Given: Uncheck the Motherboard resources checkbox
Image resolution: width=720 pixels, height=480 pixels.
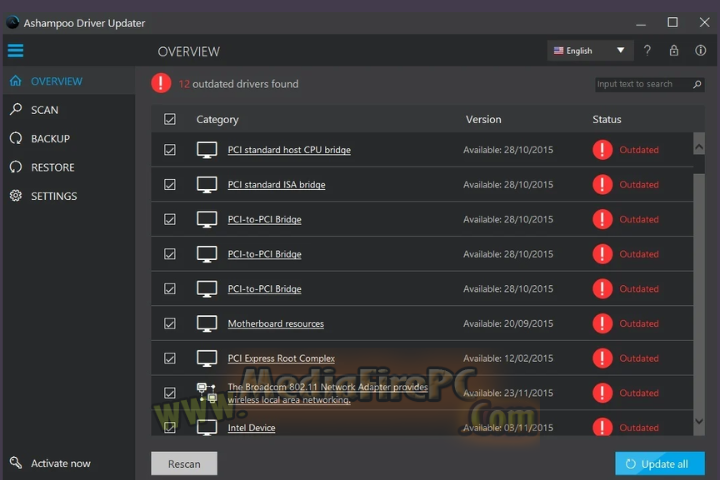Looking at the screenshot, I should [x=170, y=323].
